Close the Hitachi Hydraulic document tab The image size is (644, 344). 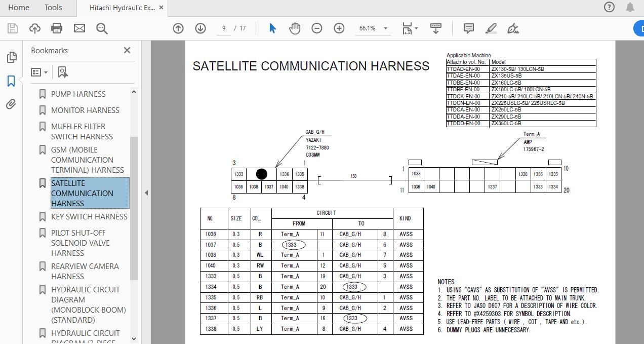[x=161, y=8]
